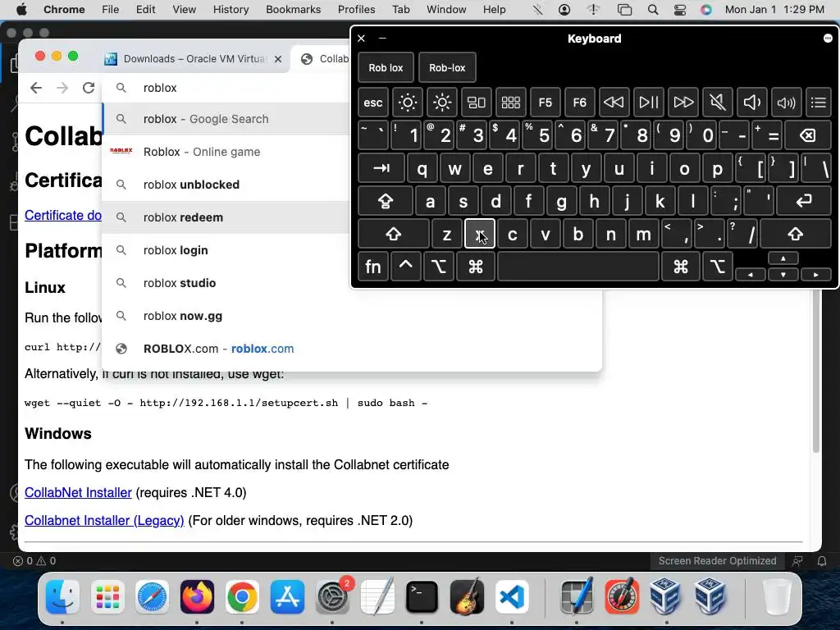Tap the tab key on the virtual keyboard
Image resolution: width=840 pixels, height=630 pixels.
(381, 168)
